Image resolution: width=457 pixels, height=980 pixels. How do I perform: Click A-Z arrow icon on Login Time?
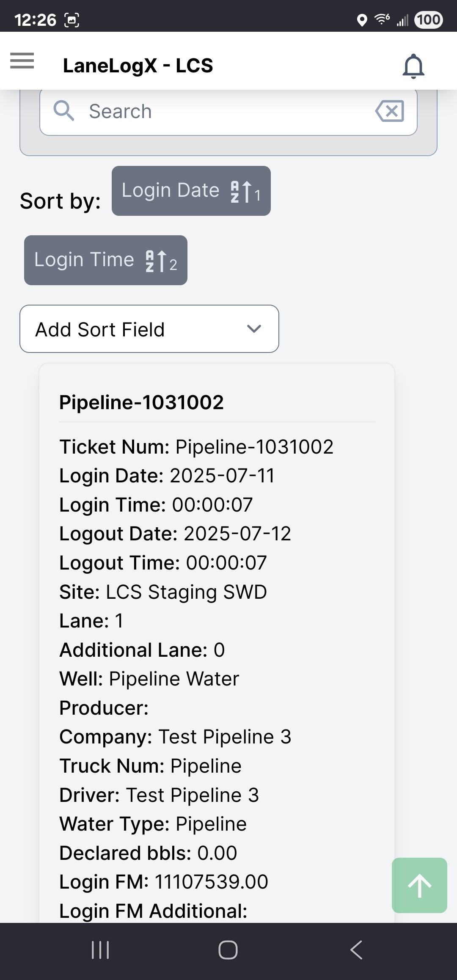click(156, 261)
